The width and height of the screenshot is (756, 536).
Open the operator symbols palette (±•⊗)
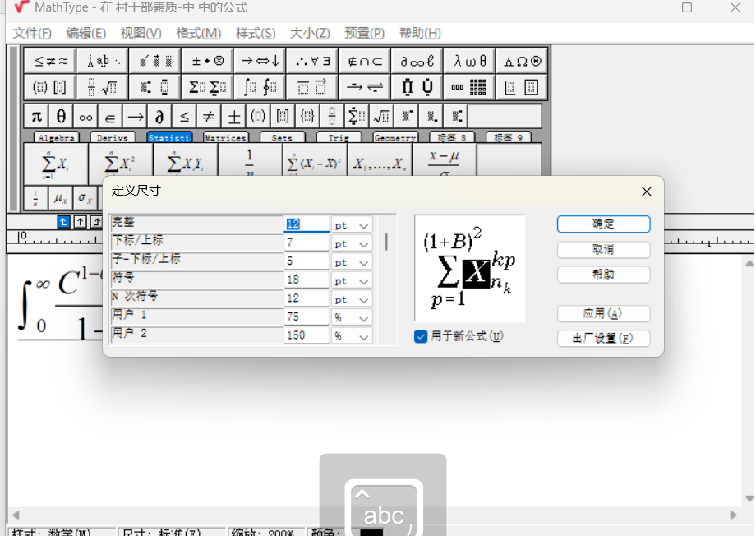point(207,61)
